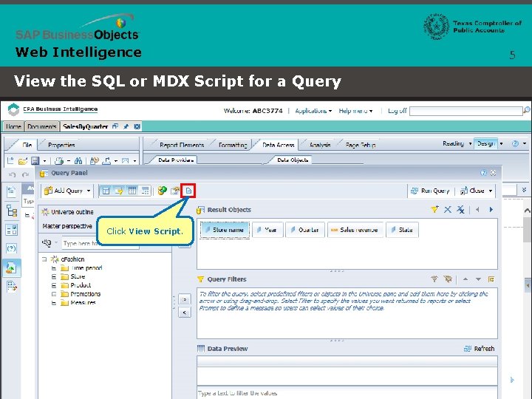
Task: Open the File tab
Action: click(27, 145)
